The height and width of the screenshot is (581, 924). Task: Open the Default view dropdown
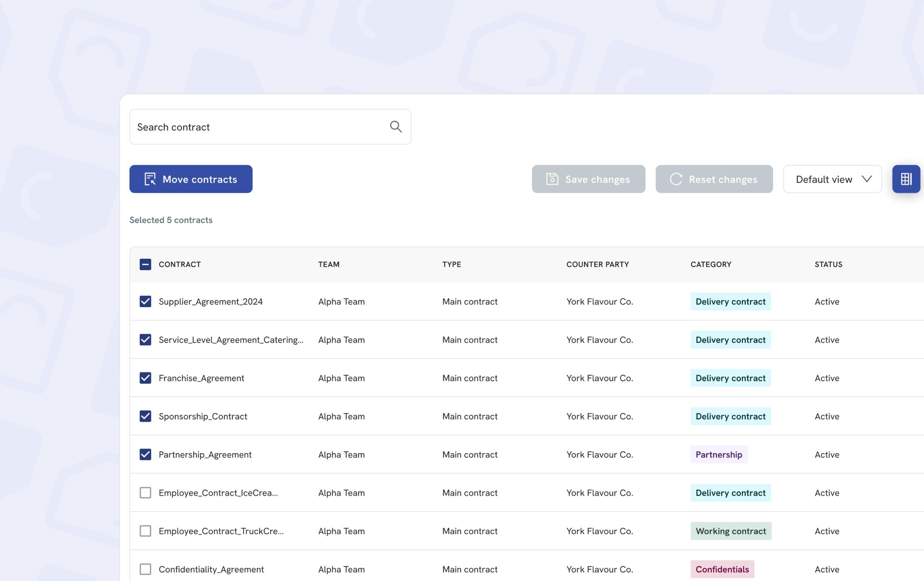tap(832, 179)
